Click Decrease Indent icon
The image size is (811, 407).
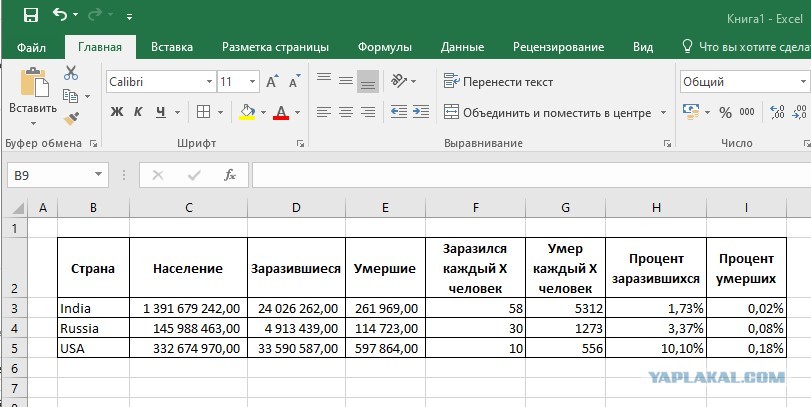(x=399, y=112)
